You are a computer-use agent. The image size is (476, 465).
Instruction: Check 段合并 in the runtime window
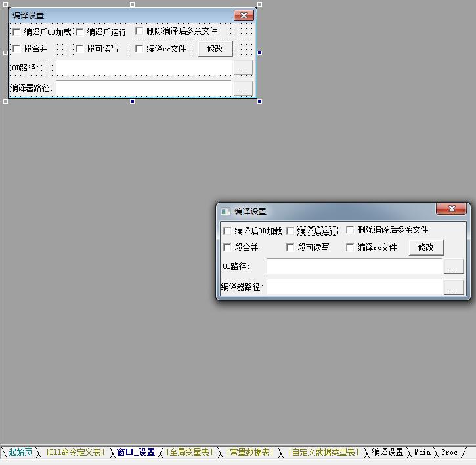click(x=227, y=247)
